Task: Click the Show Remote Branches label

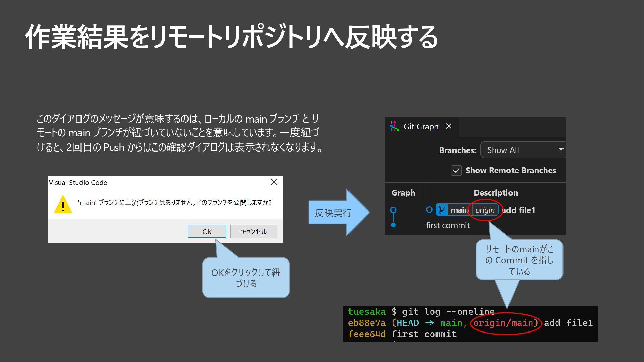Action: tap(511, 171)
